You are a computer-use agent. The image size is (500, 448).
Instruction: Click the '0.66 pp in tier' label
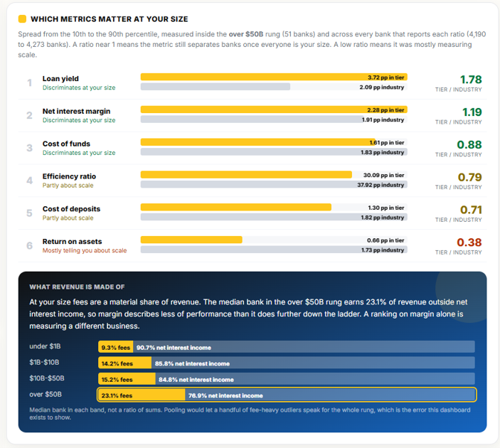[385, 240]
